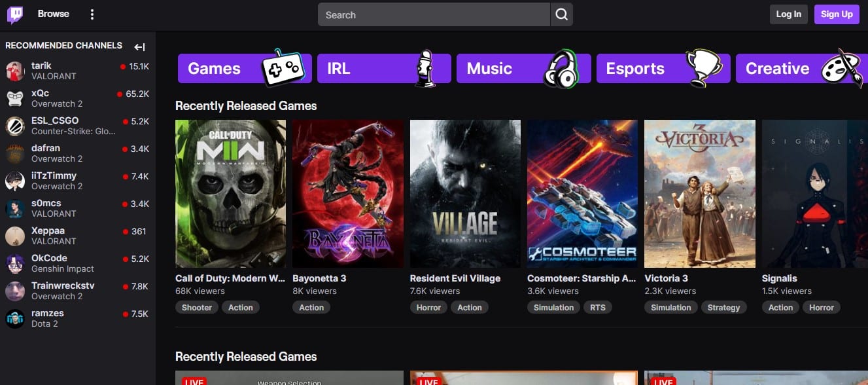Open the three-dot more options menu
Viewport: 868px width, 385px height.
[x=92, y=14]
